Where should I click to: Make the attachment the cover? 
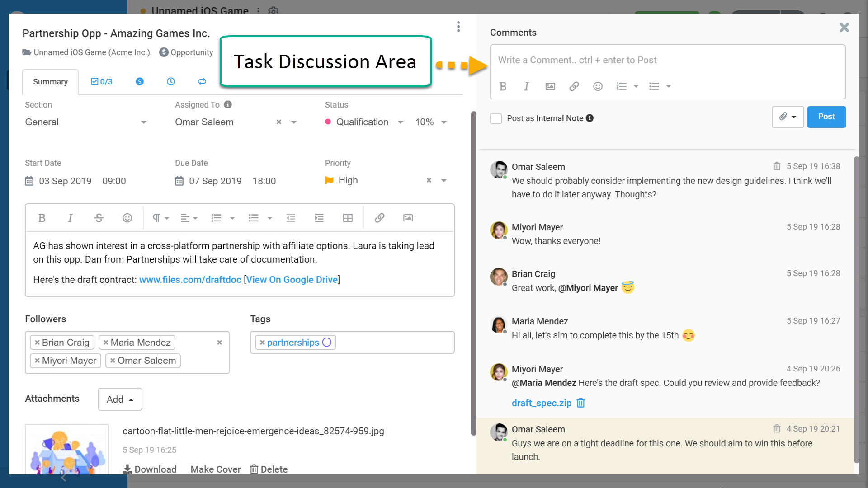216,469
